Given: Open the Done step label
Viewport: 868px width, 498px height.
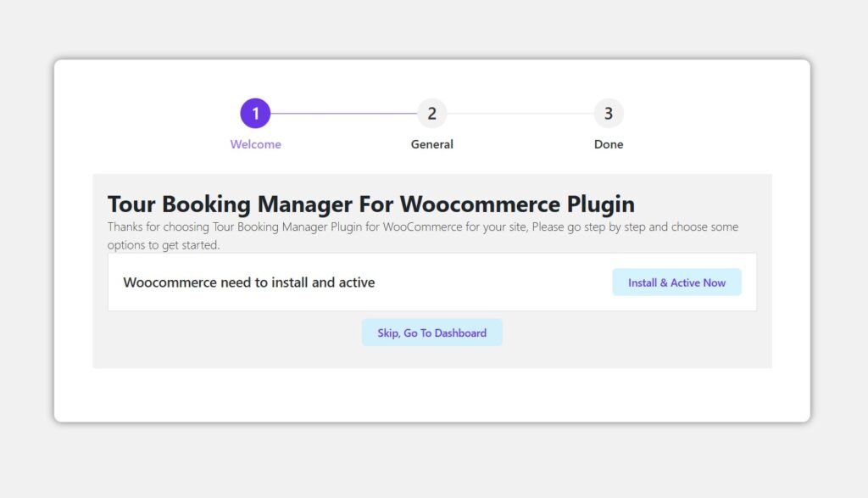Looking at the screenshot, I should (609, 144).
